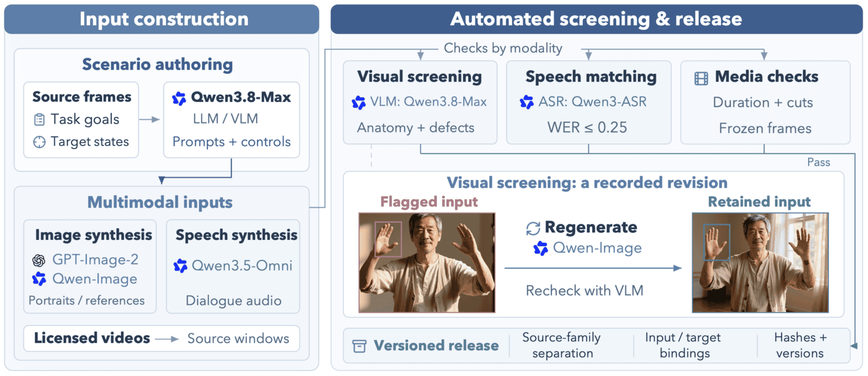Click the Qwen logo beside Qwen3.5-Omni

coord(180,266)
